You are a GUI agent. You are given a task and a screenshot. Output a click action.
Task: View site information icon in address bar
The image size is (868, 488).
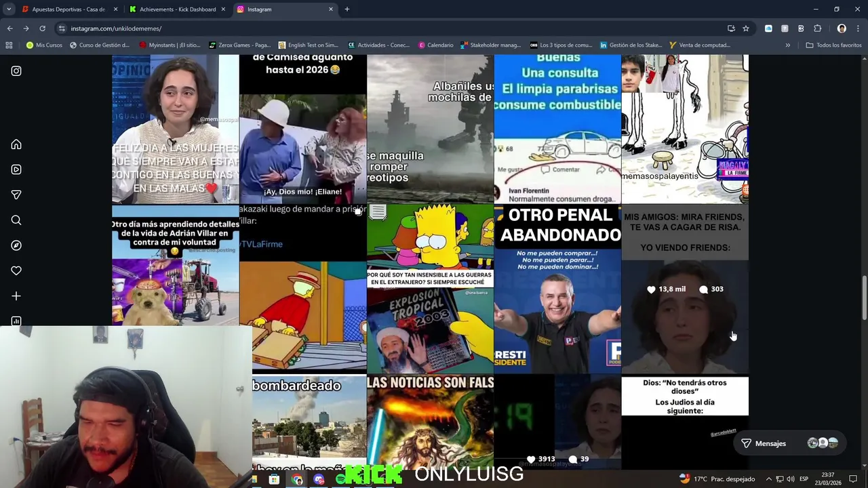[x=62, y=28]
